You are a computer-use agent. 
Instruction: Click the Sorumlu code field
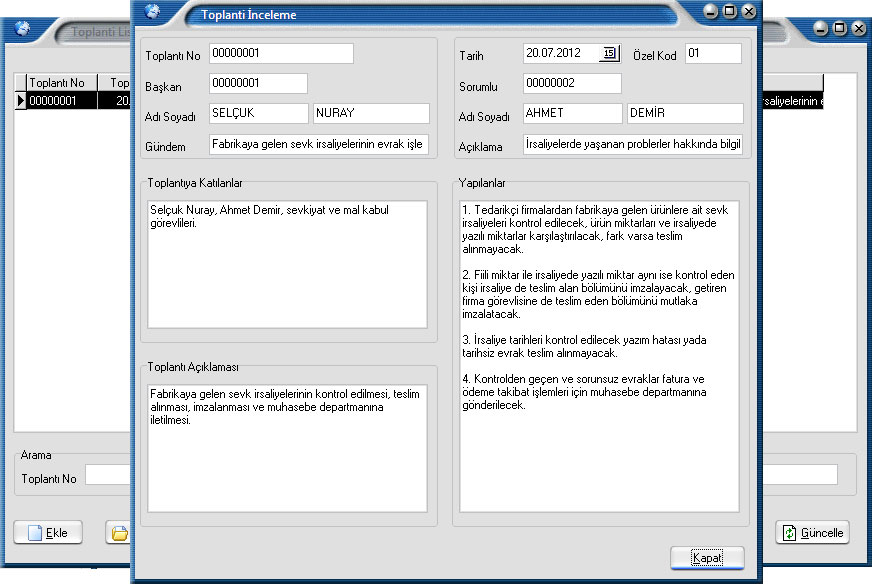point(572,83)
